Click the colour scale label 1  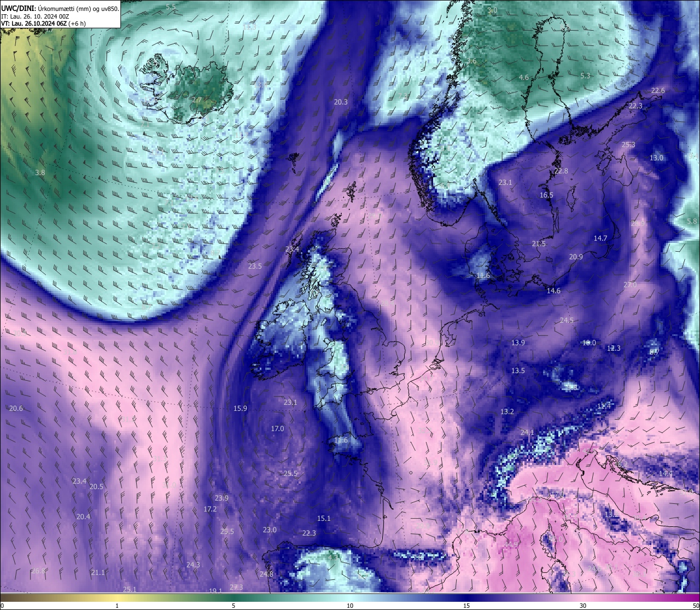tap(117, 606)
